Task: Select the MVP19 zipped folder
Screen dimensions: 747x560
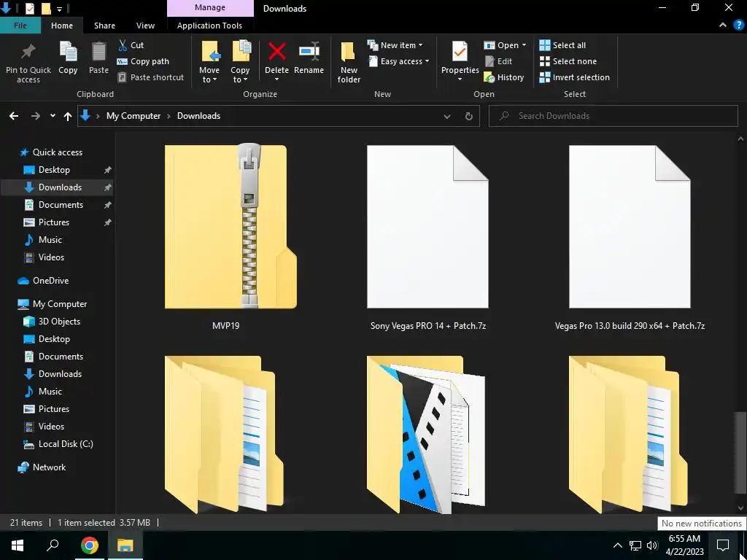Action: tap(226, 237)
